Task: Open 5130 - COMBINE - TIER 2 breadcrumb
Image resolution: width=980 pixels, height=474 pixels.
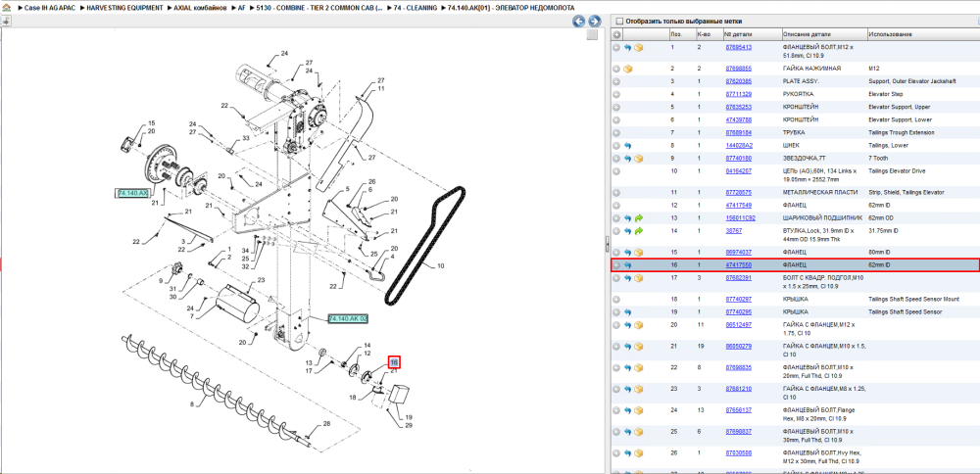Action: pyautogui.click(x=319, y=8)
